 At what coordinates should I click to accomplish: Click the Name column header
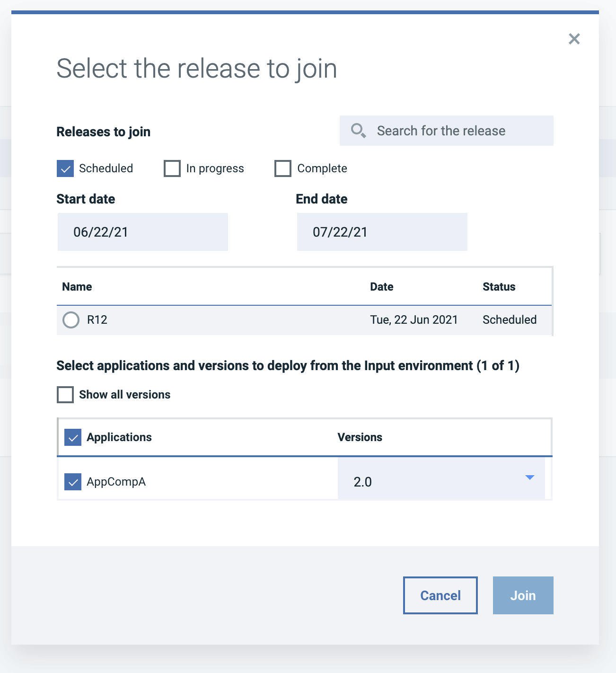point(77,286)
